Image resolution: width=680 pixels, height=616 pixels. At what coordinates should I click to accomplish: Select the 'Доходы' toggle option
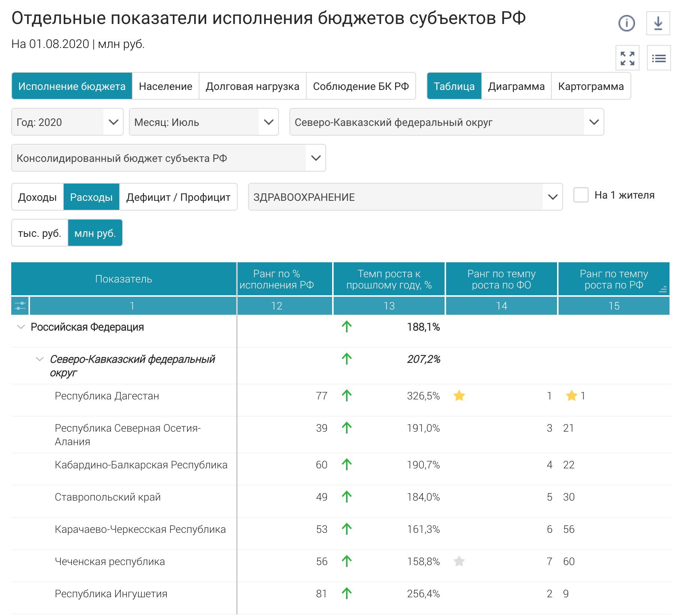pyautogui.click(x=37, y=197)
